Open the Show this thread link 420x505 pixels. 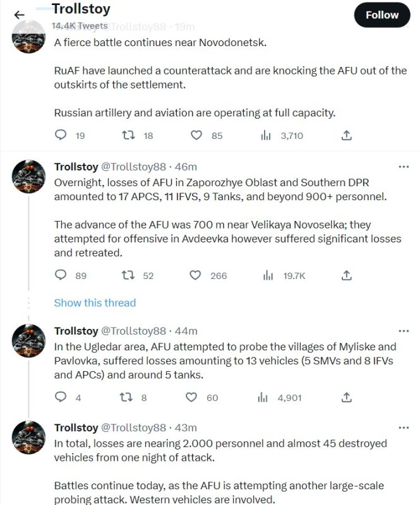(x=95, y=303)
